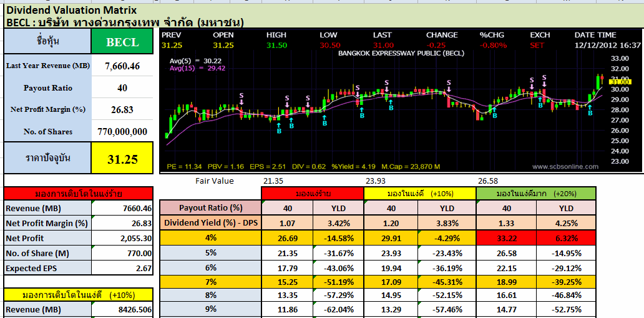
Task: Click the red highlighted price cell 33.22
Action: tap(507, 238)
